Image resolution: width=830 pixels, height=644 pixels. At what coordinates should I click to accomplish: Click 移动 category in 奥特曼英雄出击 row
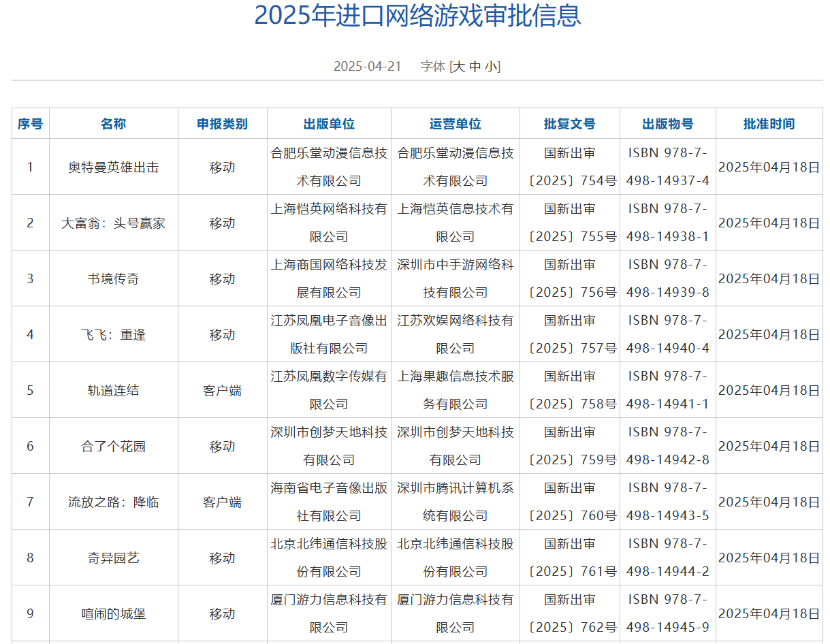223,167
